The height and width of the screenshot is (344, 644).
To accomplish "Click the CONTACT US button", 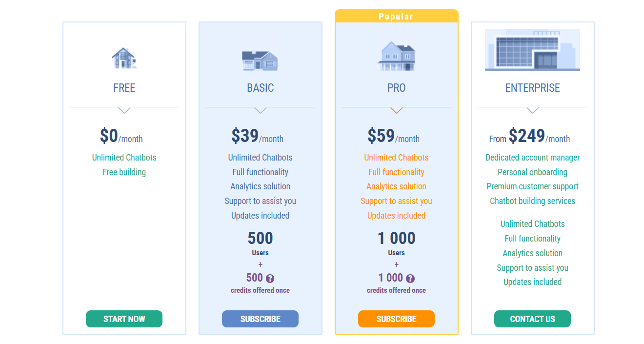I will [532, 319].
